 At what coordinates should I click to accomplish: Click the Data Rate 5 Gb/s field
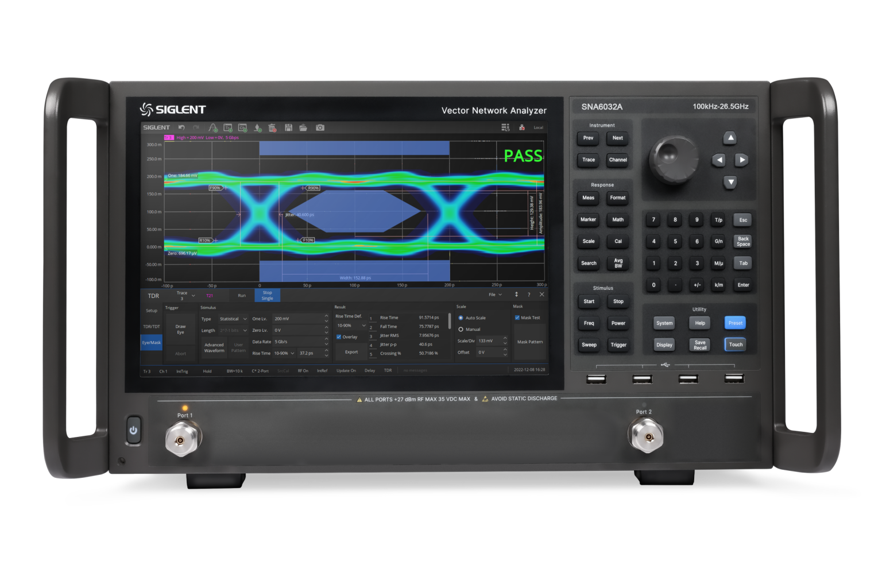click(x=297, y=342)
